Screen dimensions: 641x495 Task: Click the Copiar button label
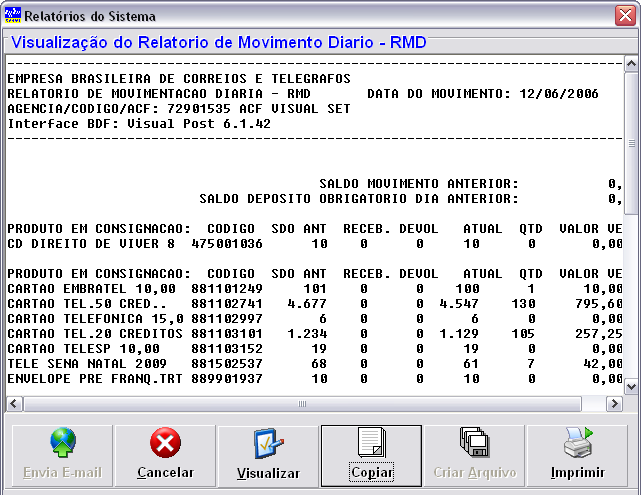(372, 473)
